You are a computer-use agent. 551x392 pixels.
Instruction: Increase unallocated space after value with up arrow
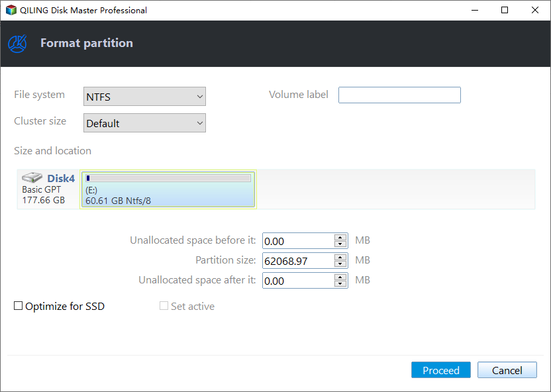coord(340,277)
